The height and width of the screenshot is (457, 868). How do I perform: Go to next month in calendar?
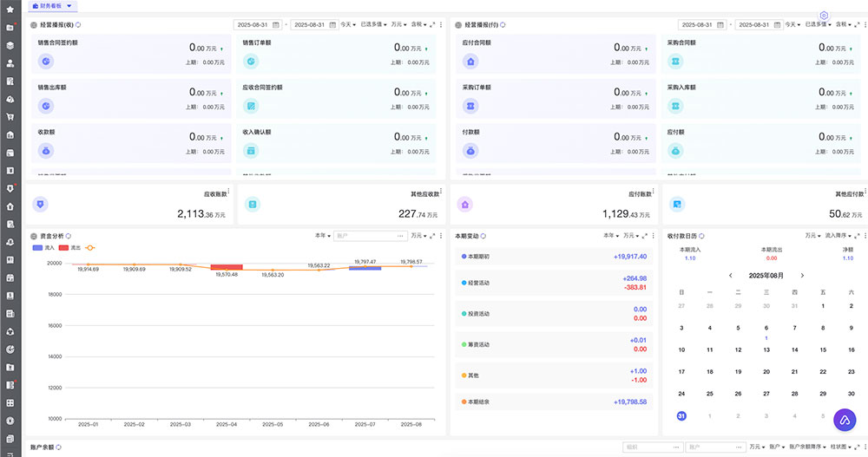(x=802, y=275)
